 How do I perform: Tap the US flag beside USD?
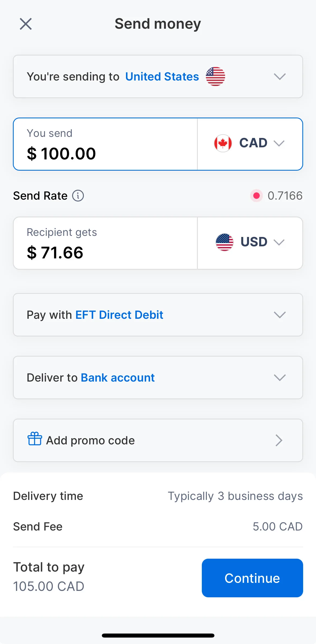pos(224,242)
